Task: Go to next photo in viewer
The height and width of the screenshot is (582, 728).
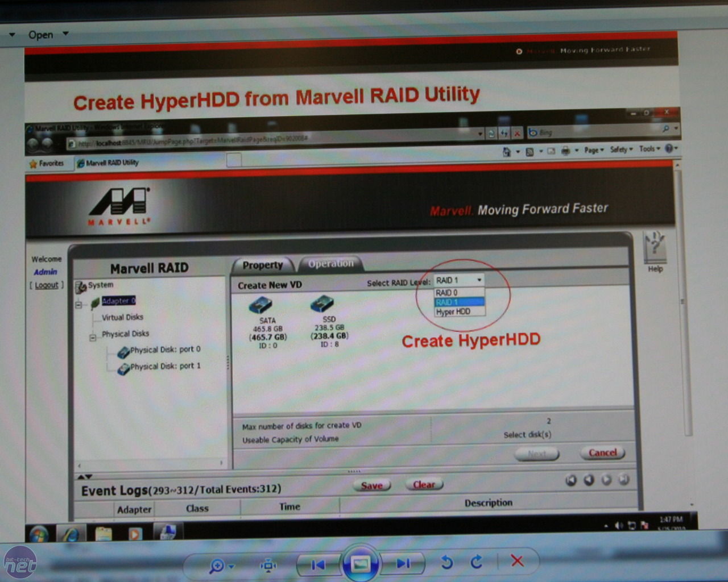Action: click(x=403, y=563)
